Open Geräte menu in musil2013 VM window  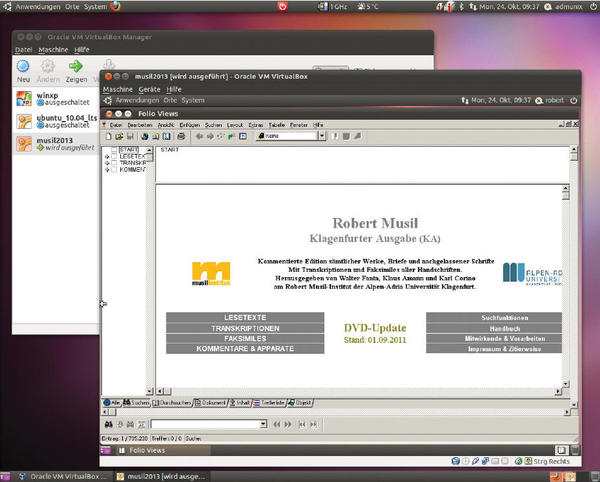click(149, 89)
